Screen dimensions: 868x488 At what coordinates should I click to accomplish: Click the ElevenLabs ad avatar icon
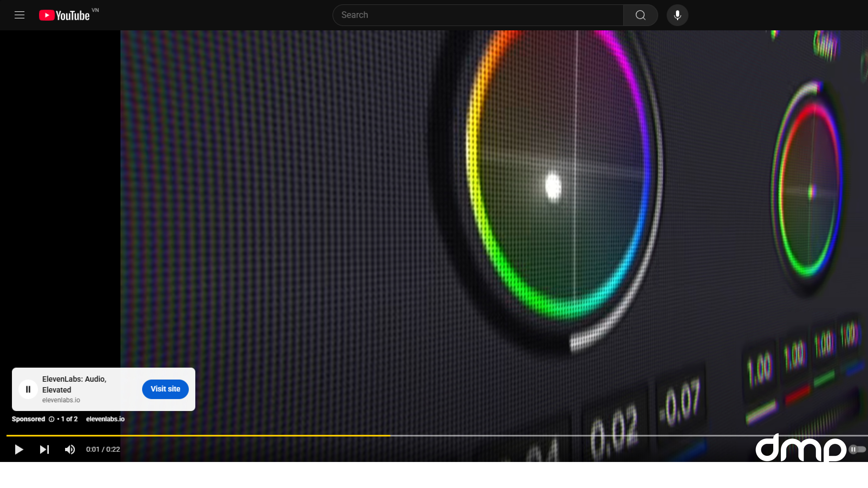[x=28, y=389]
